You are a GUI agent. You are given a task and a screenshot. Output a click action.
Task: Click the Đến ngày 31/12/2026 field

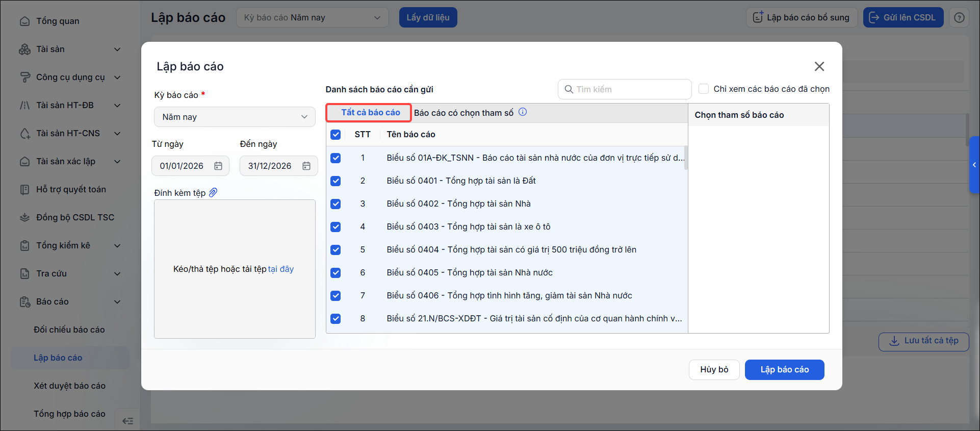click(x=278, y=166)
